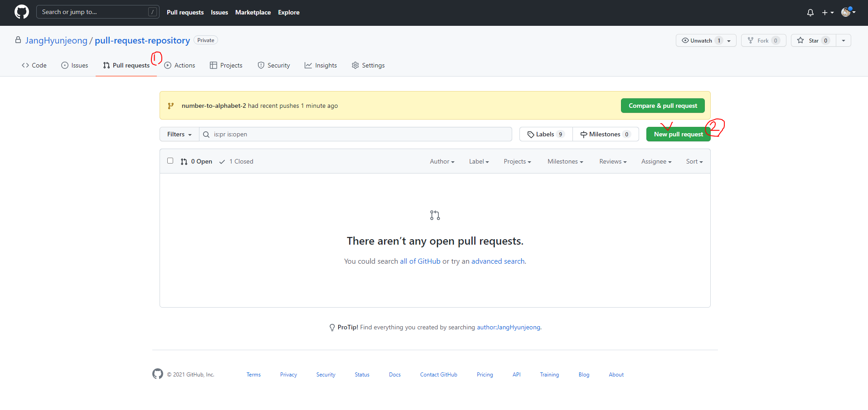
Task: Open Marketplace from the header
Action: [253, 12]
